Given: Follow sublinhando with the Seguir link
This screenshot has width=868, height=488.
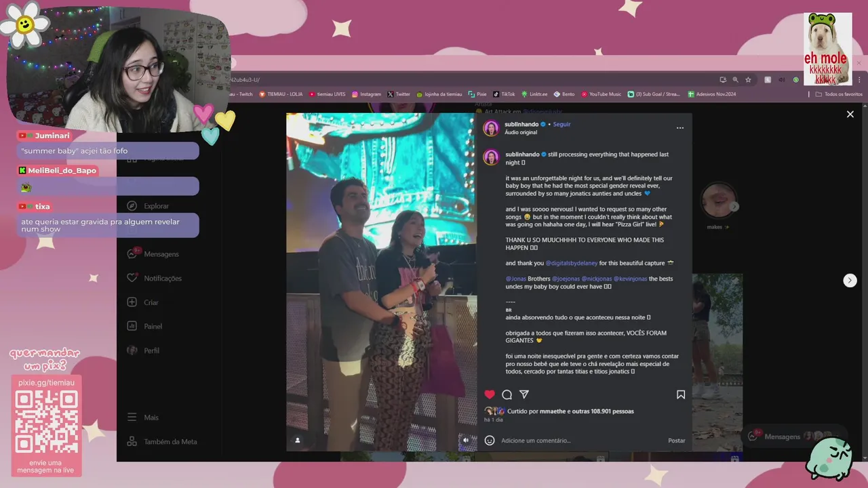Looking at the screenshot, I should (561, 124).
